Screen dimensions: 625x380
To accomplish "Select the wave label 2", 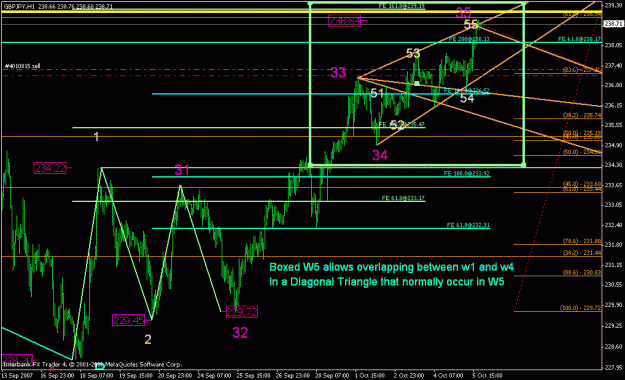I will tap(147, 339).
